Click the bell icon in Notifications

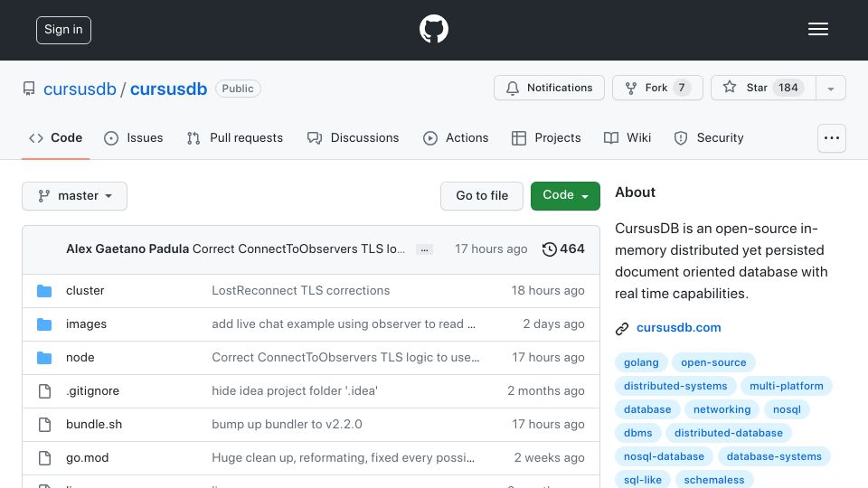(x=513, y=88)
